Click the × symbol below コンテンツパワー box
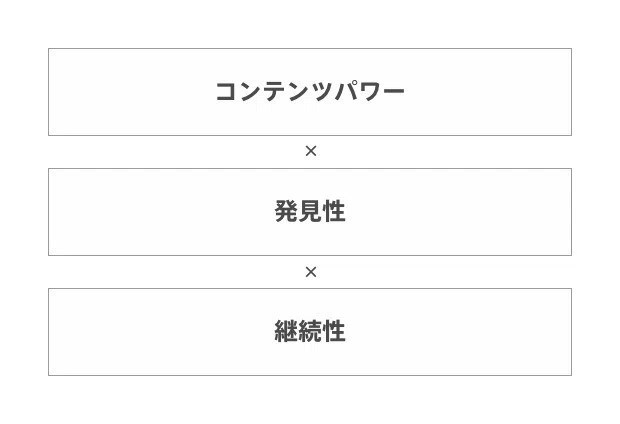 point(311,151)
